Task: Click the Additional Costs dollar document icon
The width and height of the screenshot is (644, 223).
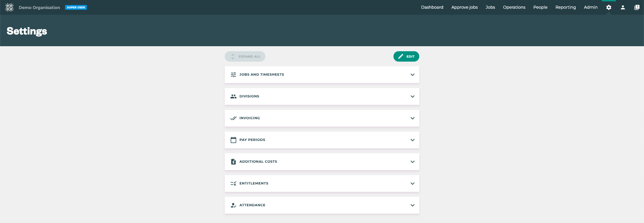Action: click(x=233, y=162)
